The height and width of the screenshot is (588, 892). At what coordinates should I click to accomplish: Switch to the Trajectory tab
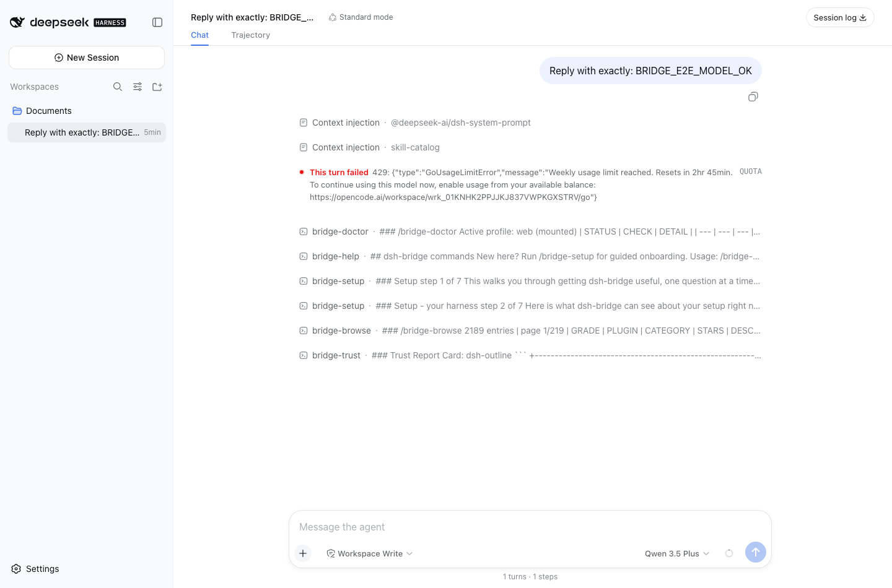pyautogui.click(x=251, y=35)
